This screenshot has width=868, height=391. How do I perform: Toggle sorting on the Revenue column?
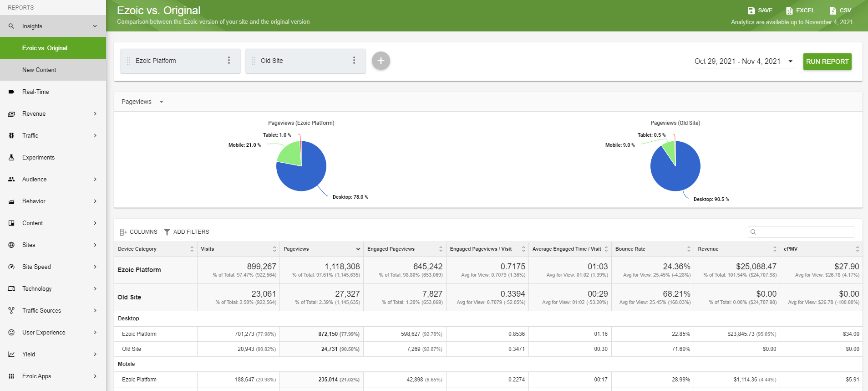pos(775,249)
